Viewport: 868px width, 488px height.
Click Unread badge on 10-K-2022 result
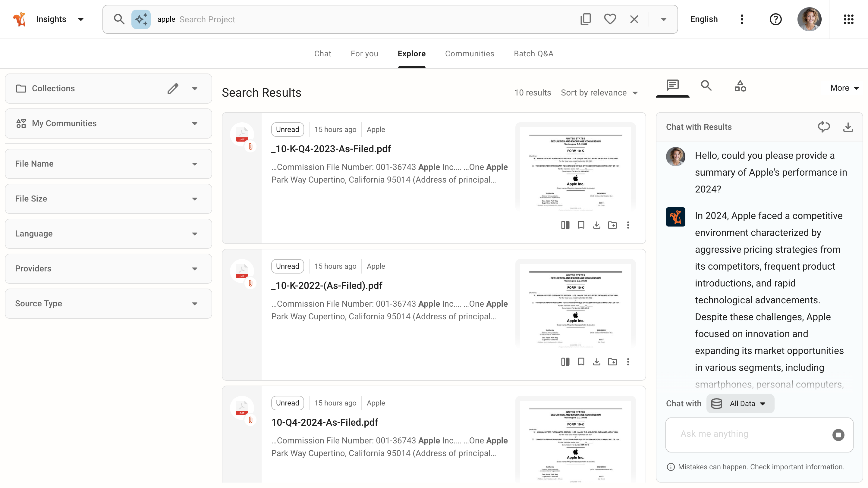288,266
